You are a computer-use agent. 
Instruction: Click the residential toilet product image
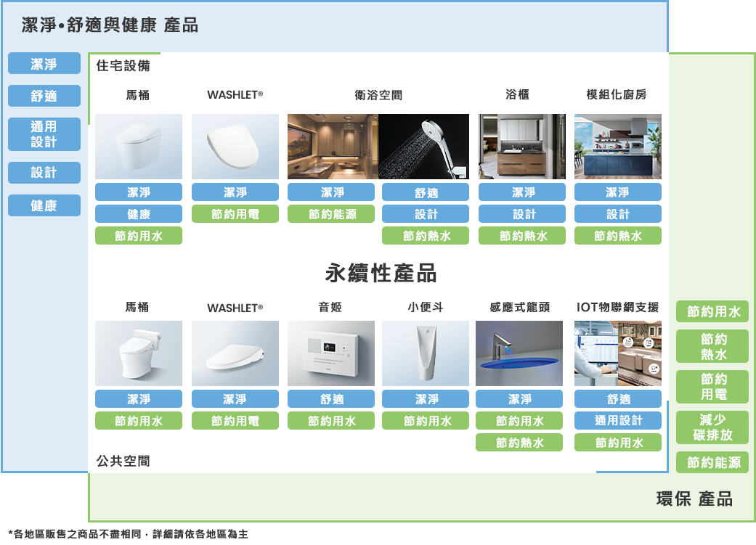point(139,147)
